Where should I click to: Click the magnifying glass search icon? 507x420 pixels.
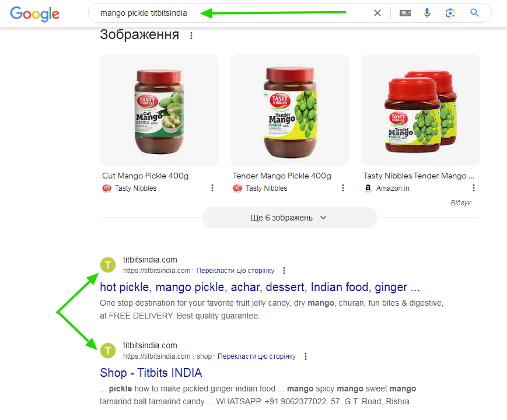(x=474, y=13)
